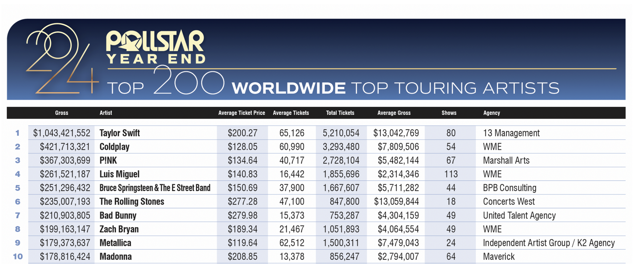
Task: Click the Average Gross column header
Action: click(x=394, y=113)
